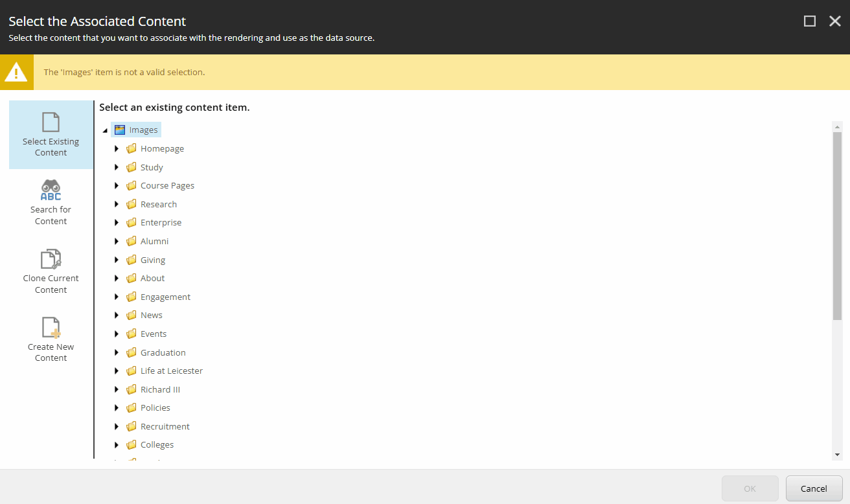Click the warning triangle icon

(x=16, y=72)
